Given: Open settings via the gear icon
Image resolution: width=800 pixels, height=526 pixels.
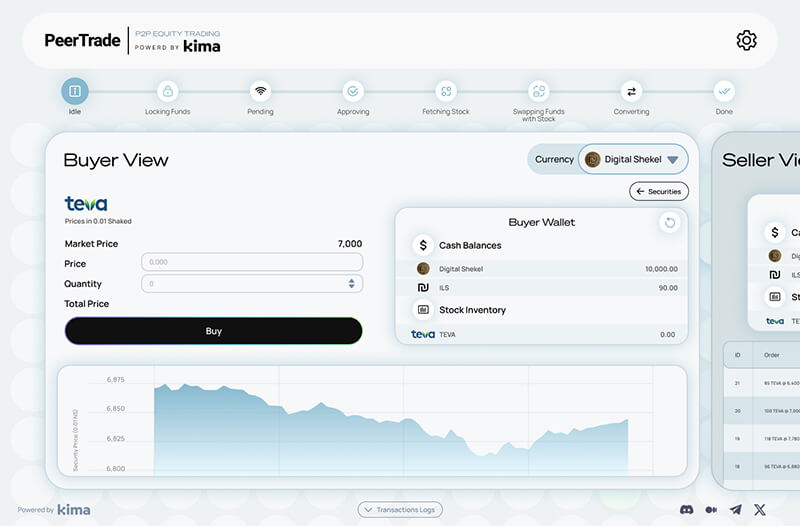Looking at the screenshot, I should pos(746,40).
